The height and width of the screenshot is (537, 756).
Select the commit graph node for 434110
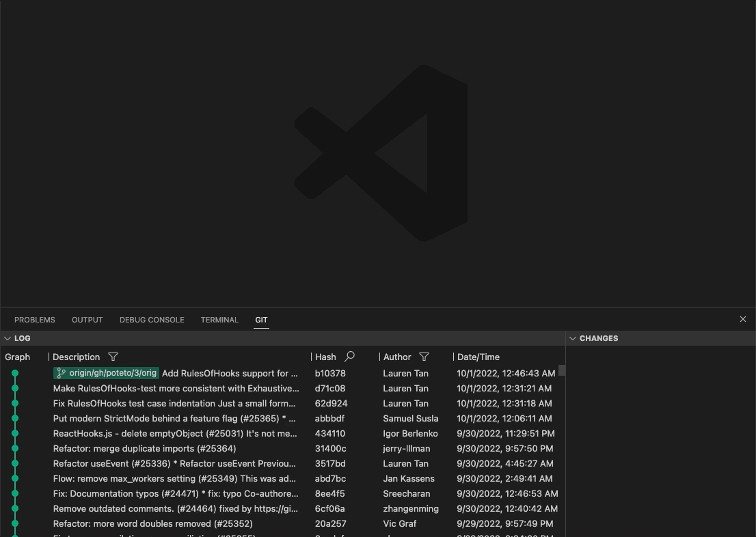pyautogui.click(x=15, y=433)
